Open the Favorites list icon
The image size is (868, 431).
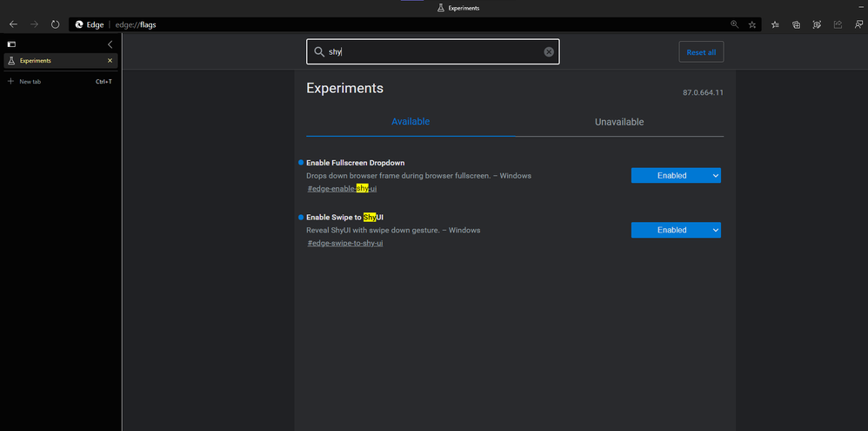point(776,24)
